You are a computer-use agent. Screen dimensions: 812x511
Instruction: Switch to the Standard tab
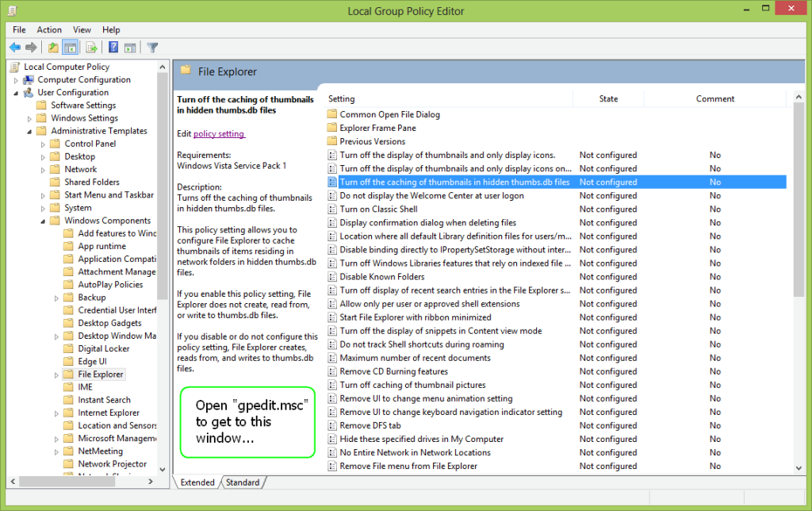click(242, 482)
